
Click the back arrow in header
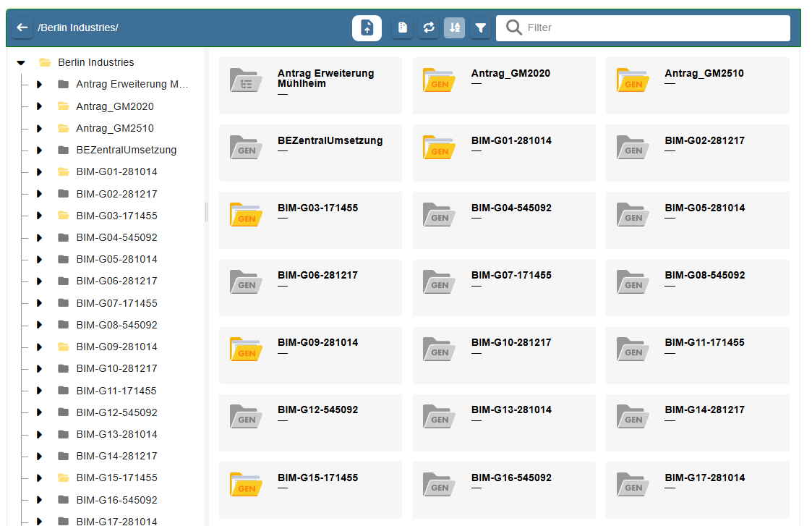tap(22, 27)
